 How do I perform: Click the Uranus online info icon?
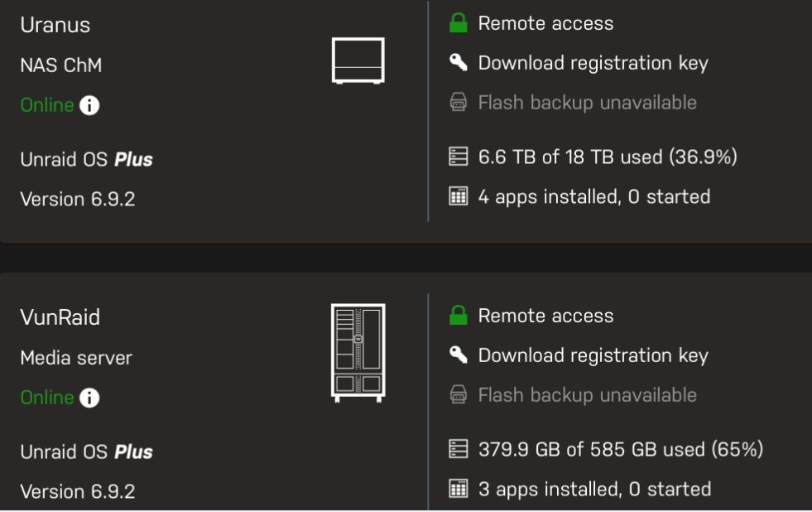(x=89, y=105)
